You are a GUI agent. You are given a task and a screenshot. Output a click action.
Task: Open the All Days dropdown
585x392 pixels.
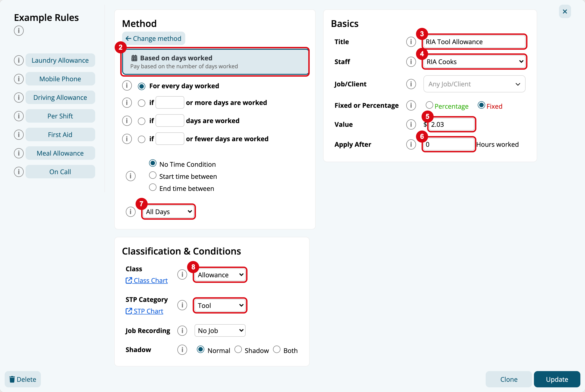tap(169, 212)
